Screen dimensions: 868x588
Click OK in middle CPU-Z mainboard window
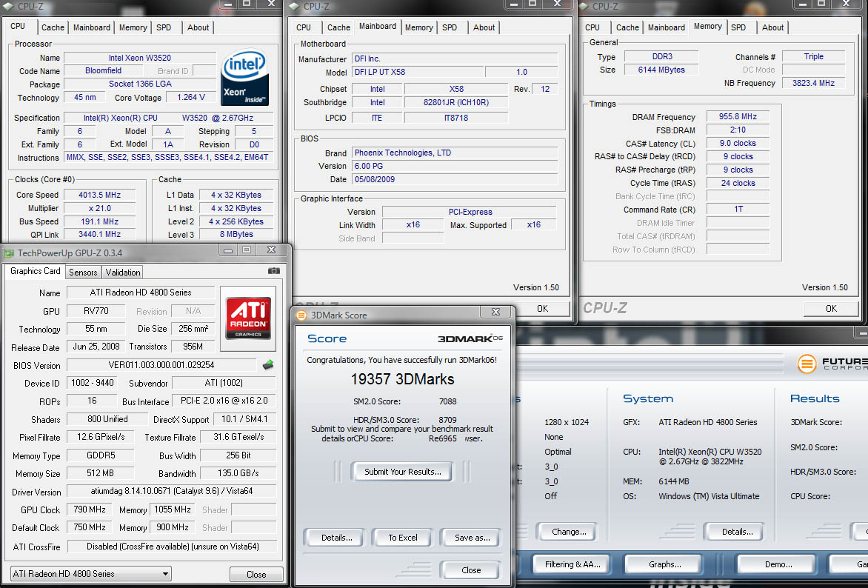[542, 308]
